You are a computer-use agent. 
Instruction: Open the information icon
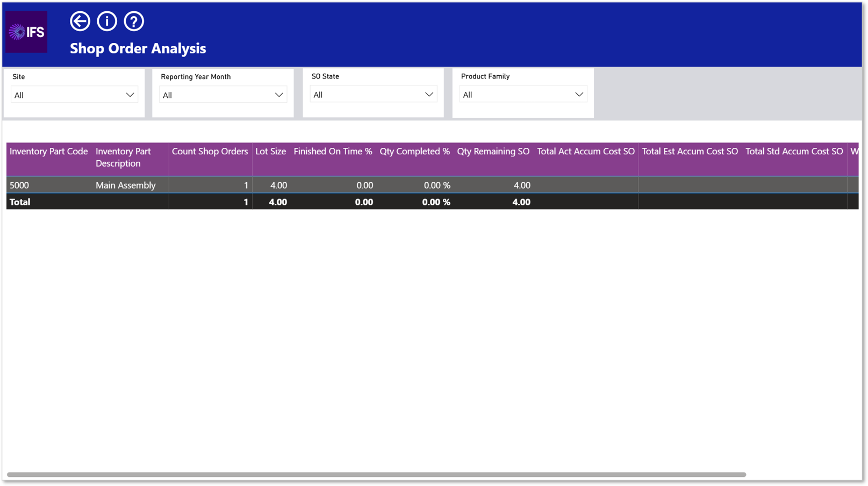(107, 22)
